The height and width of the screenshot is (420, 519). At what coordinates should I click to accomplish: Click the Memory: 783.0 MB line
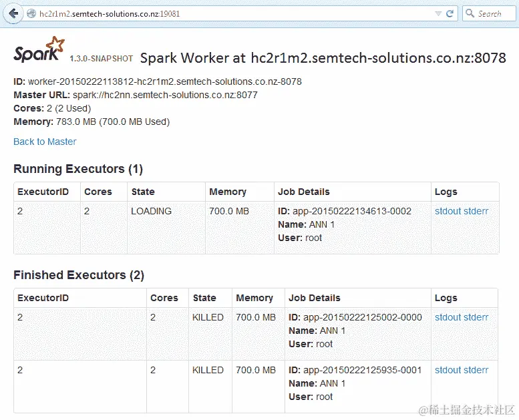coord(92,122)
